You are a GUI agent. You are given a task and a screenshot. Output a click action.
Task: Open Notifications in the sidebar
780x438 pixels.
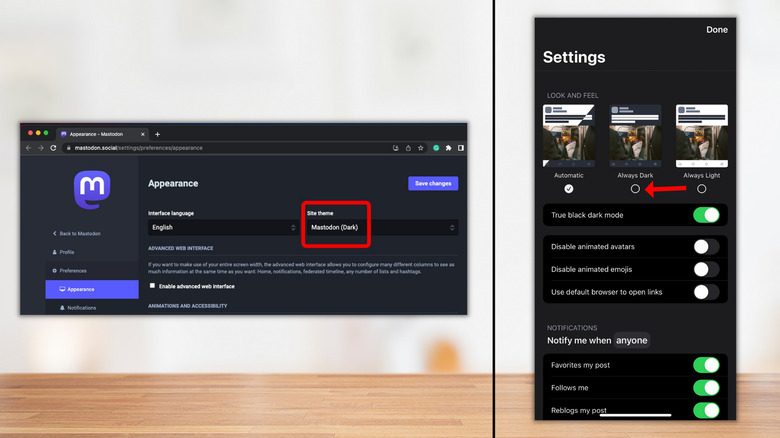pyautogui.click(x=78, y=308)
